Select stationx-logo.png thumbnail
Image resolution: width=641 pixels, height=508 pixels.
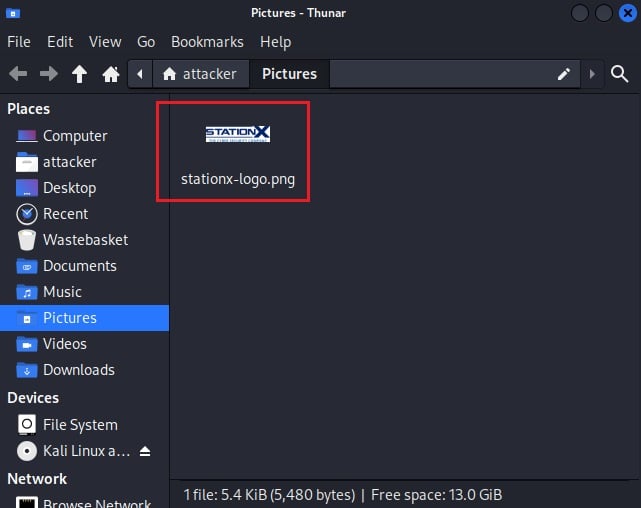(238, 134)
